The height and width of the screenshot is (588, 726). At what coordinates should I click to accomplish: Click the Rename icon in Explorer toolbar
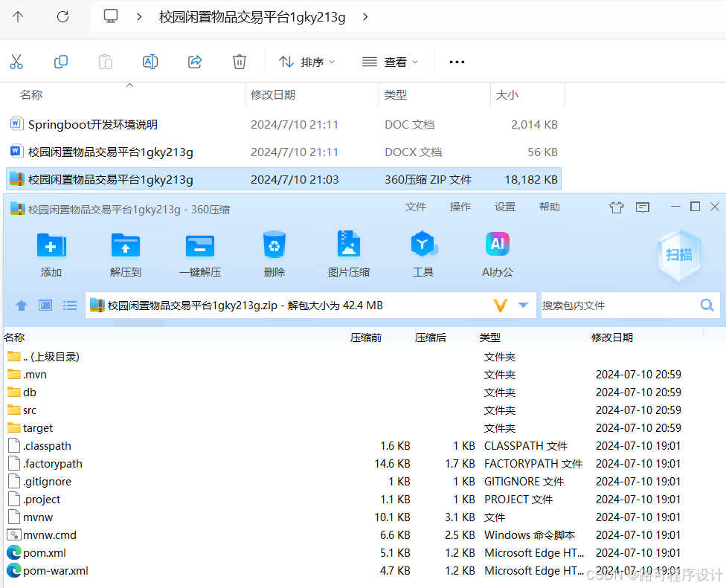point(150,62)
